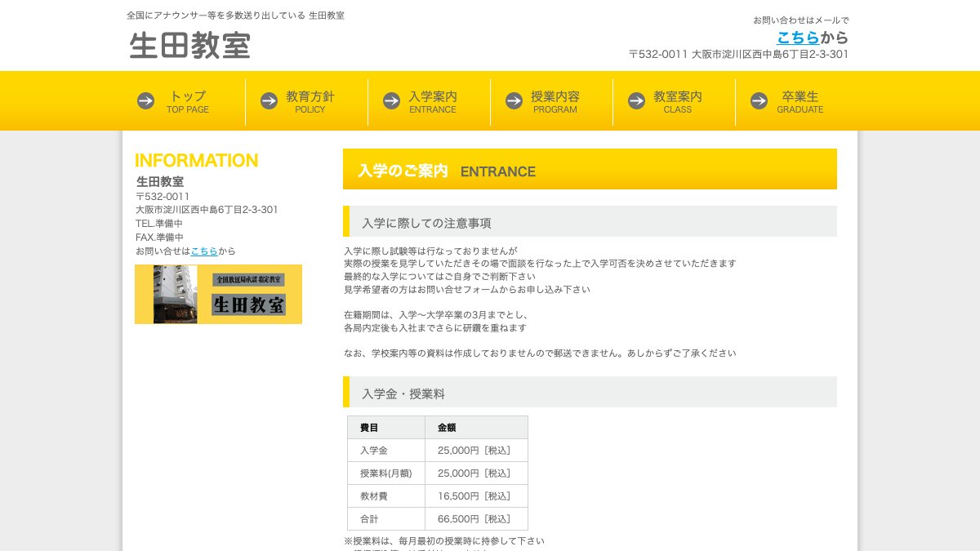Click the お問い合わせはメールで header text
Screen dimensions: 980x551
[x=801, y=20]
